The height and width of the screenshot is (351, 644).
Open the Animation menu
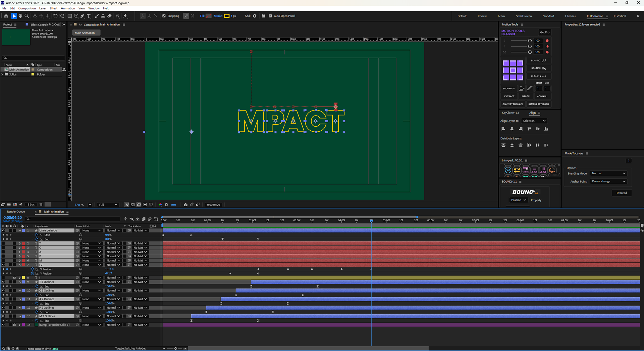click(x=68, y=8)
